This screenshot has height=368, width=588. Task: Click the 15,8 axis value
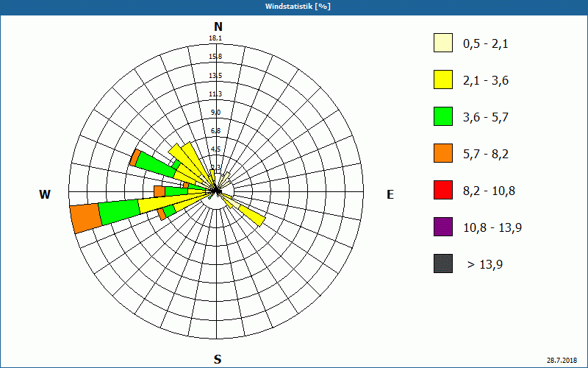[x=215, y=57]
